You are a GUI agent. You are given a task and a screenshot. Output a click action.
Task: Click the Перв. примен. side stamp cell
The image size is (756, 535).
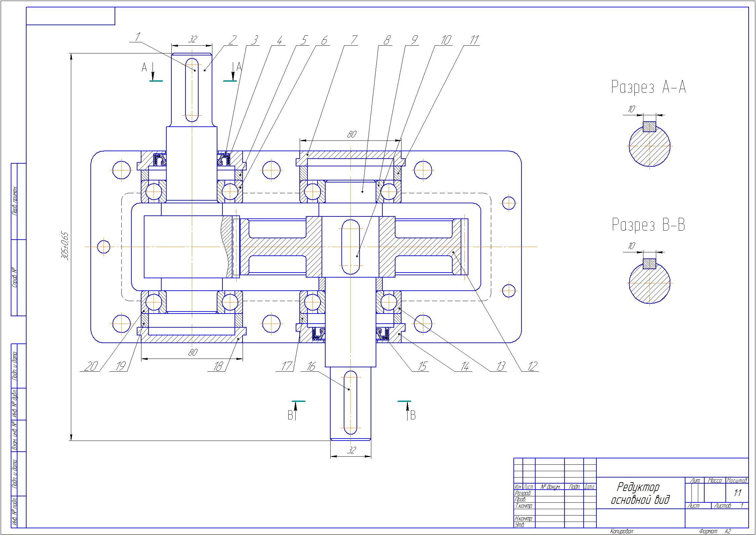point(15,201)
